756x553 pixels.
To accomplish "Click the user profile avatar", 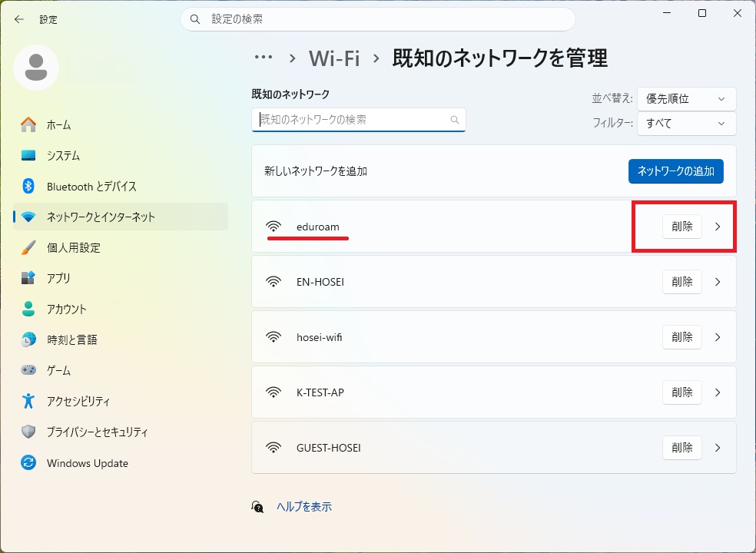I will click(36, 68).
